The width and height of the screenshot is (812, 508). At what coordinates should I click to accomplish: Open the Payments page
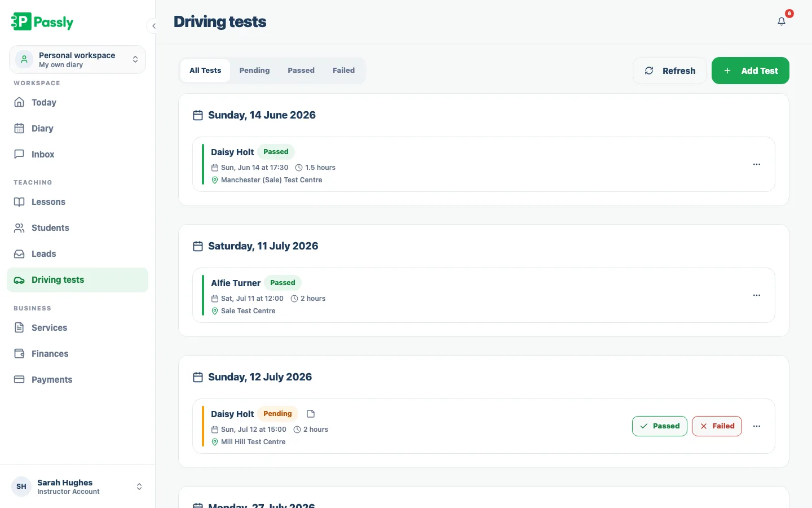(78, 379)
